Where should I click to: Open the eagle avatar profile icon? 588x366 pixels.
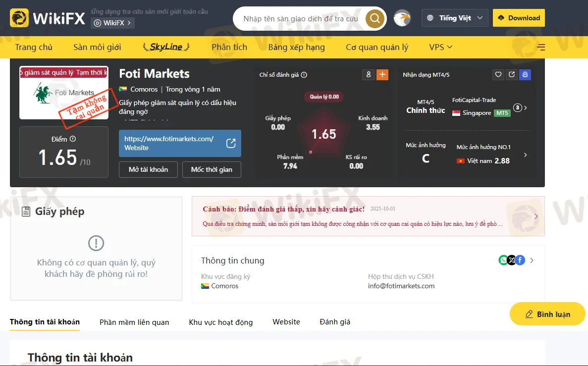point(402,18)
